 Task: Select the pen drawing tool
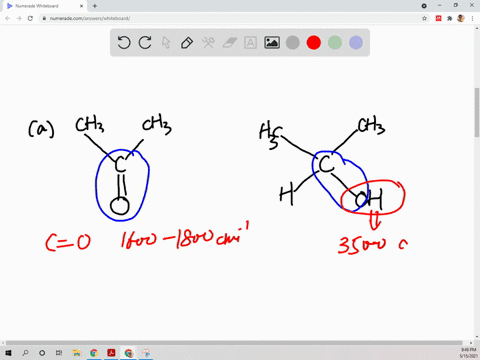(187, 43)
